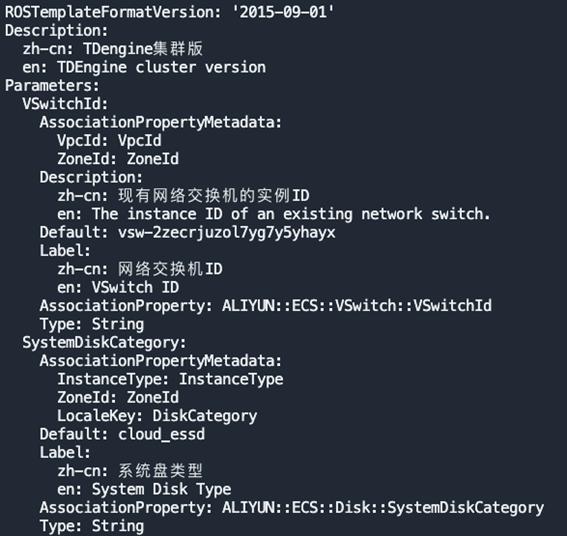This screenshot has height=536, width=567.
Task: Click ALIYUN::ECS::VSwitch::VSwitchId value
Action: tap(357, 306)
